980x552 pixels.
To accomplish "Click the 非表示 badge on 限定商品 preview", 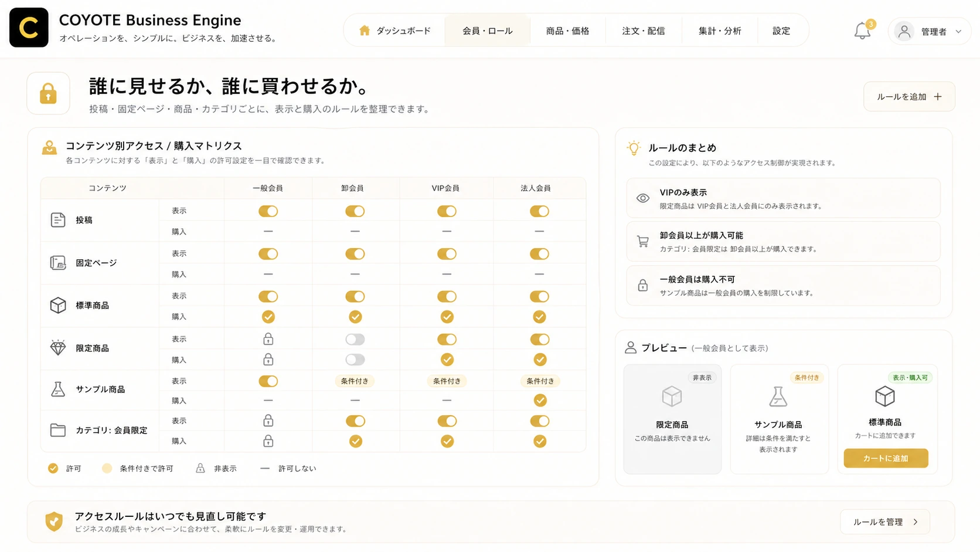I will click(x=702, y=378).
